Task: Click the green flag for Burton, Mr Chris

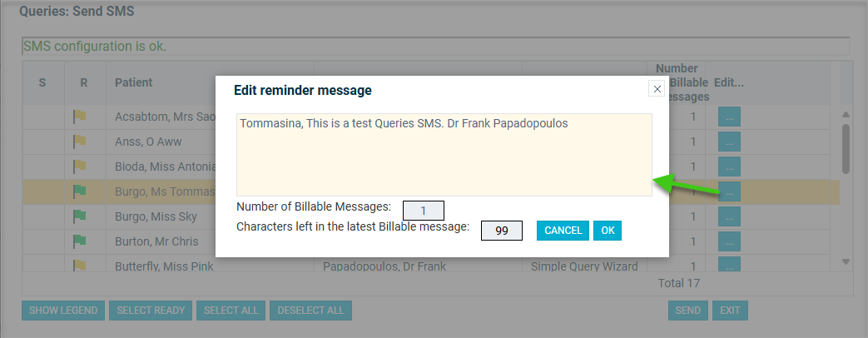Action: coord(80,241)
